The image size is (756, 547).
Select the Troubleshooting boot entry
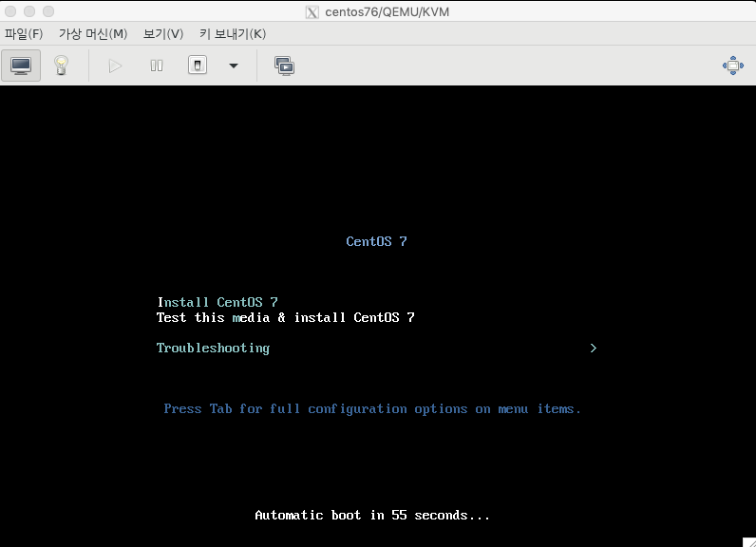[213, 348]
